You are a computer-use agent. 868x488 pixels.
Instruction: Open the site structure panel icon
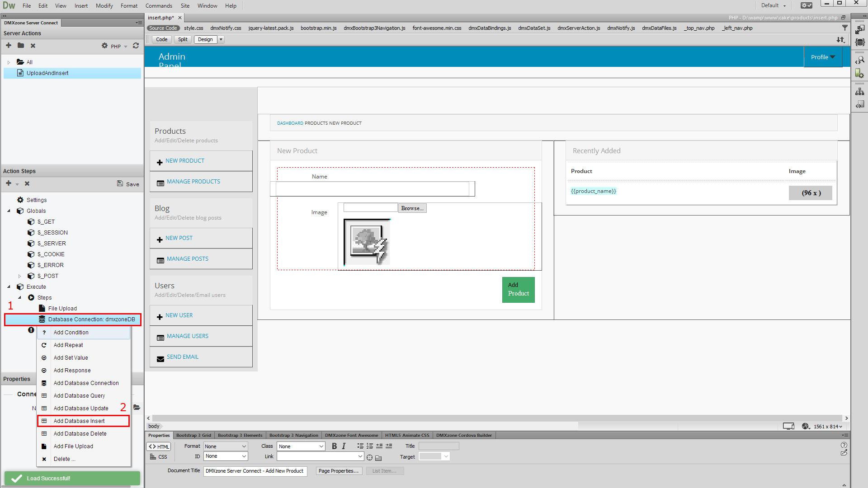click(x=860, y=92)
